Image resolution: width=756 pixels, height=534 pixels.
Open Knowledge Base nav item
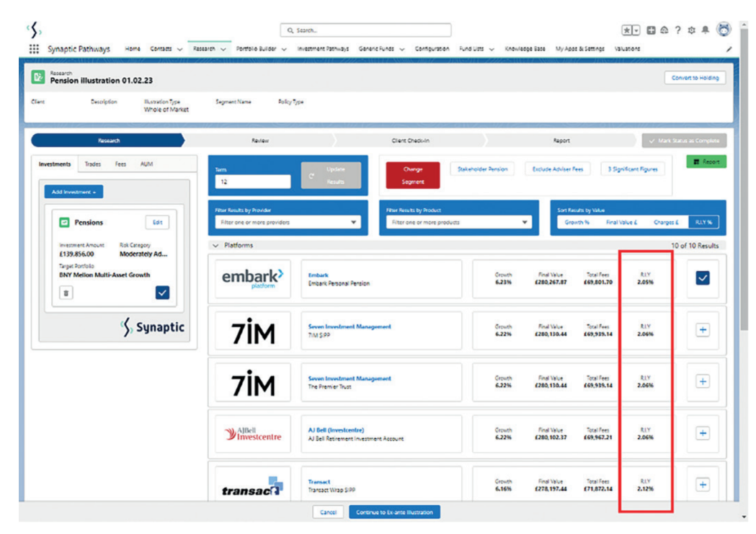(525, 49)
